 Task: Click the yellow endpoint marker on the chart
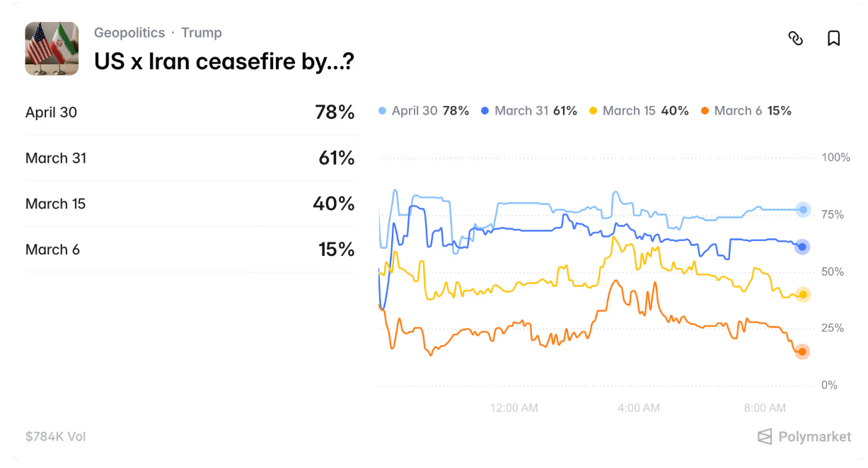(802, 295)
